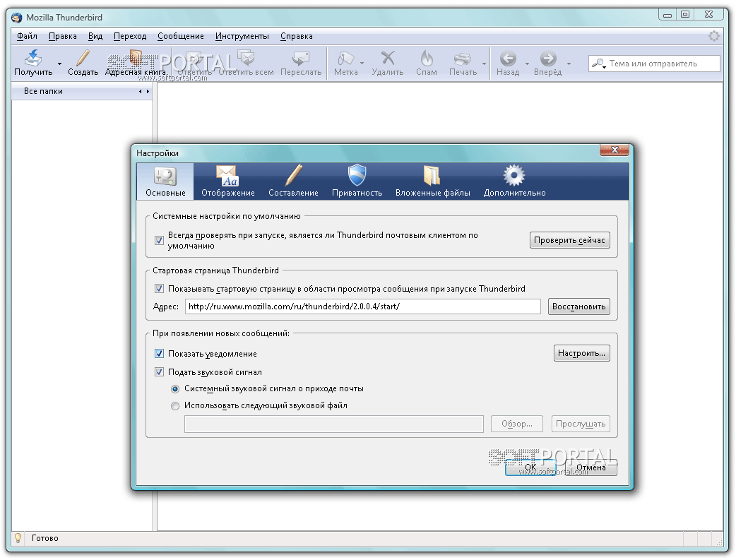Image resolution: width=736 pixels, height=560 pixels.
Task: Open the Сообщение menu
Action: coord(180,36)
